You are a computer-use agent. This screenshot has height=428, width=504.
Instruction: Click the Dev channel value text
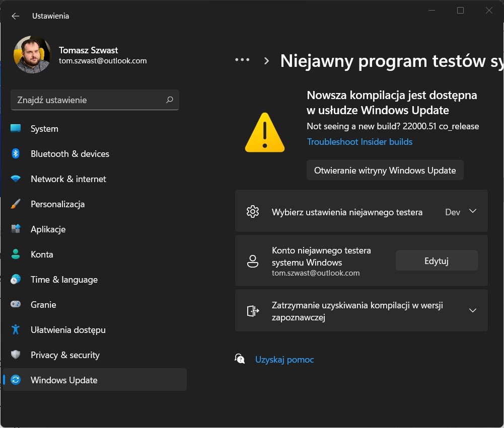tap(453, 212)
